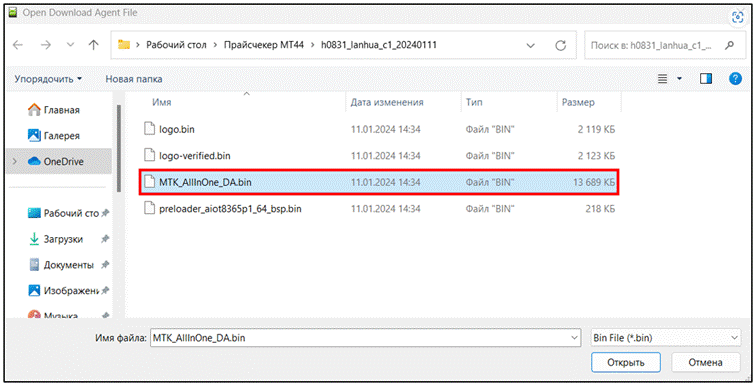Screen dimensions: 756x386
Task: Create a Новая папка
Action: (x=134, y=79)
